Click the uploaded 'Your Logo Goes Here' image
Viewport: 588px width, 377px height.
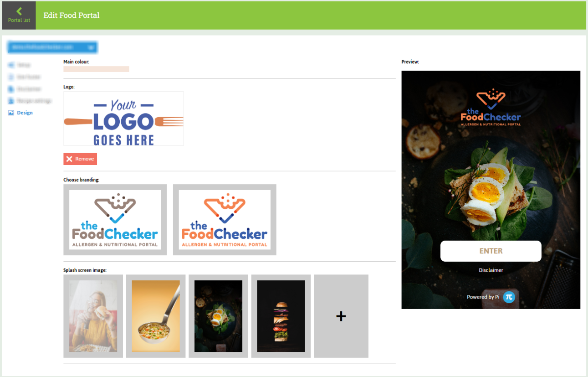tap(123, 119)
